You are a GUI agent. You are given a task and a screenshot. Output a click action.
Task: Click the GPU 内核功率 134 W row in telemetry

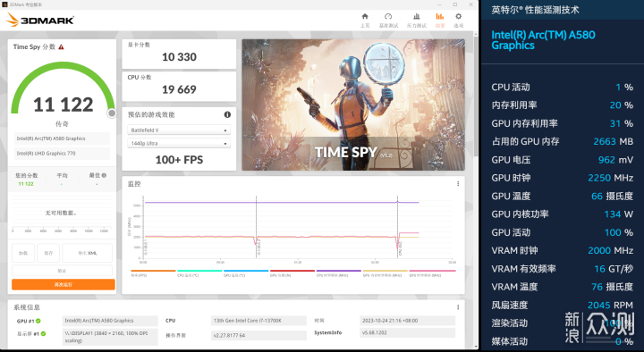click(562, 214)
